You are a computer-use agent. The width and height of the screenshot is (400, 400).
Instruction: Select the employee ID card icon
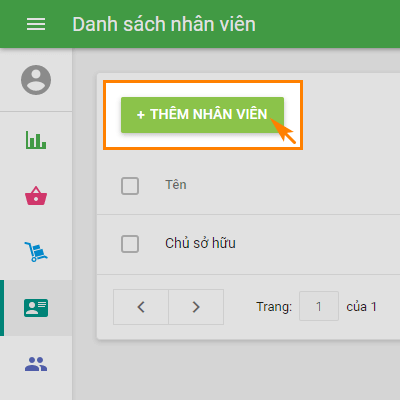[36, 308]
